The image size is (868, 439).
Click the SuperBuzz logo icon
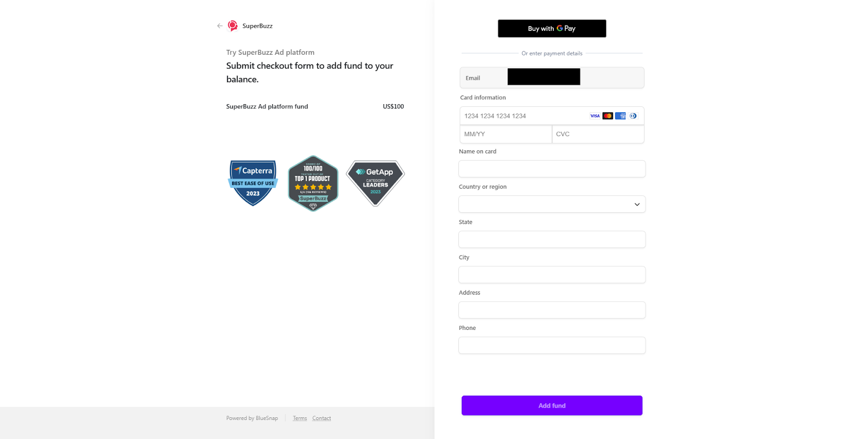[x=233, y=26]
